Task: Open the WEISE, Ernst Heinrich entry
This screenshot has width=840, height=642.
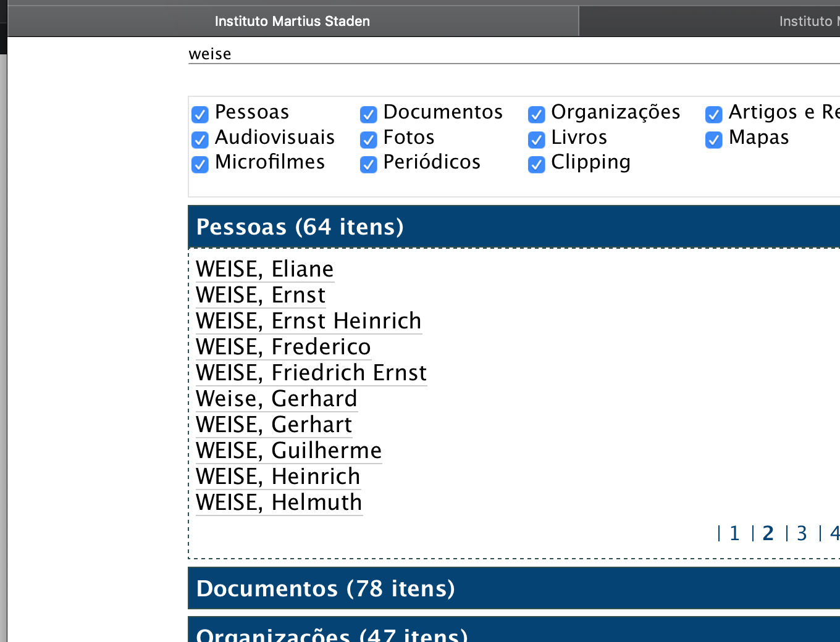Action: coord(309,322)
